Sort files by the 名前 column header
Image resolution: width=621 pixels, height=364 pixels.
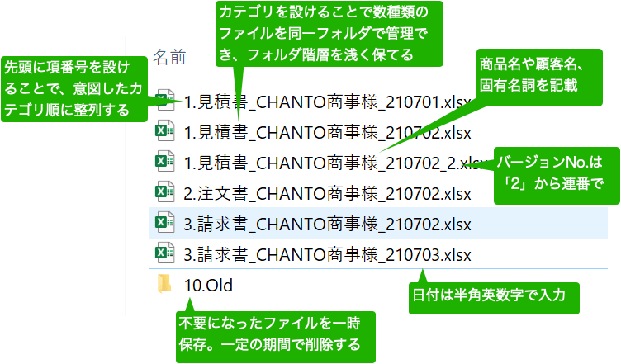click(x=170, y=57)
